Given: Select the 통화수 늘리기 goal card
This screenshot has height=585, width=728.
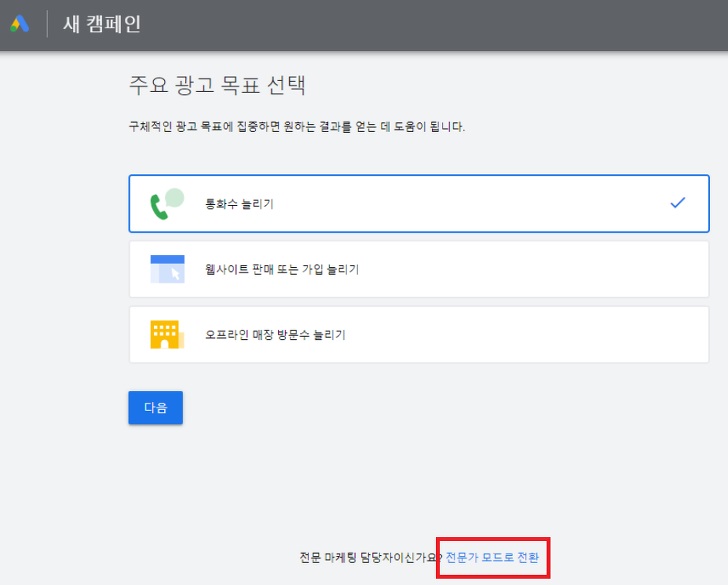Looking at the screenshot, I should 419,204.
